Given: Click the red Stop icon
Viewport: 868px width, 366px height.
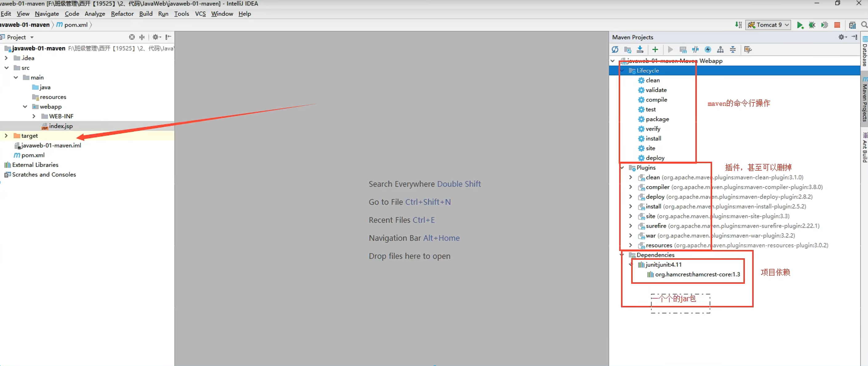Looking at the screenshot, I should 837,25.
